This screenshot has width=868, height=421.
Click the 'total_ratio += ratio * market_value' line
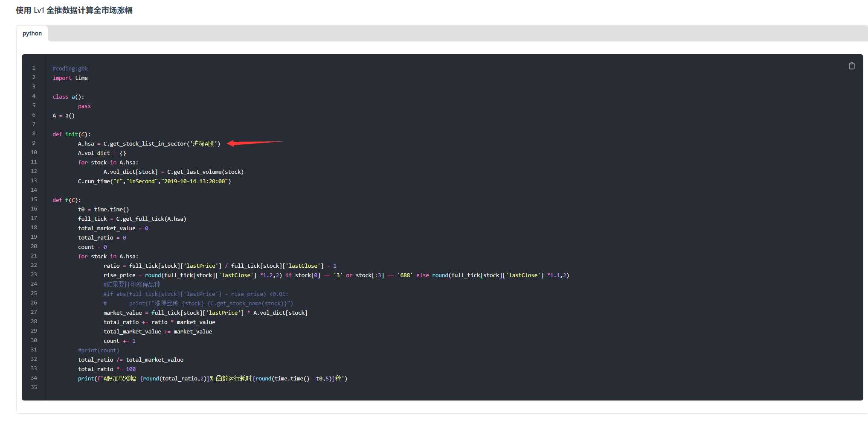tap(159, 322)
